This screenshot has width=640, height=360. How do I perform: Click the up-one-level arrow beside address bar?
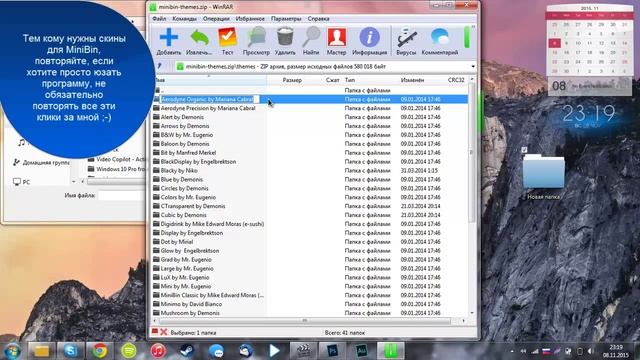[160, 66]
